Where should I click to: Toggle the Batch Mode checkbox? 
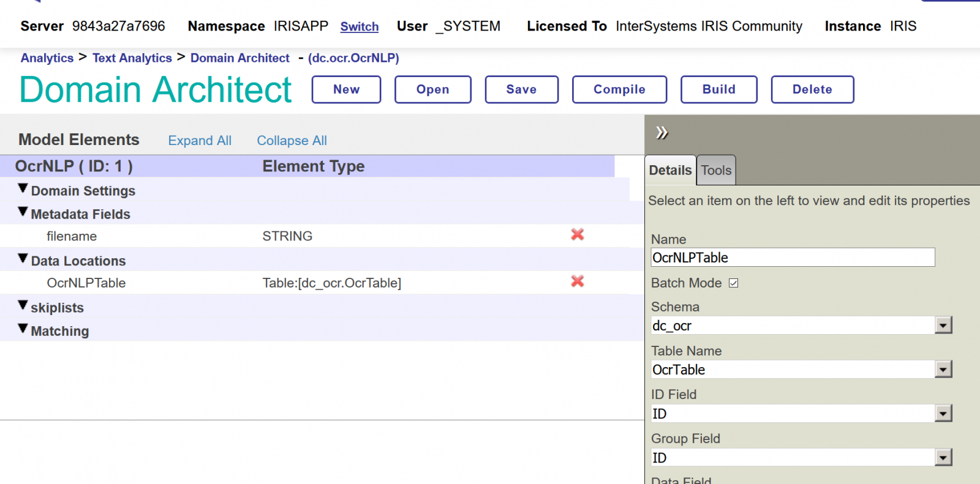pyautogui.click(x=733, y=283)
